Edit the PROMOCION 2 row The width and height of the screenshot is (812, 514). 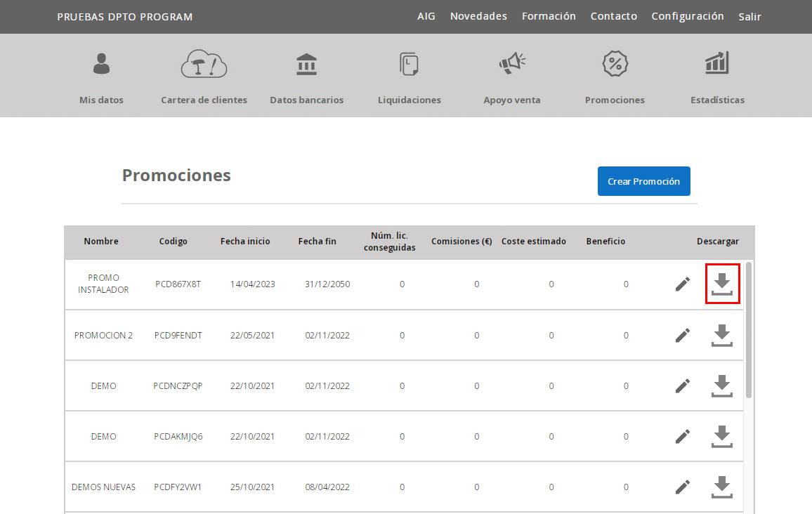click(x=682, y=336)
